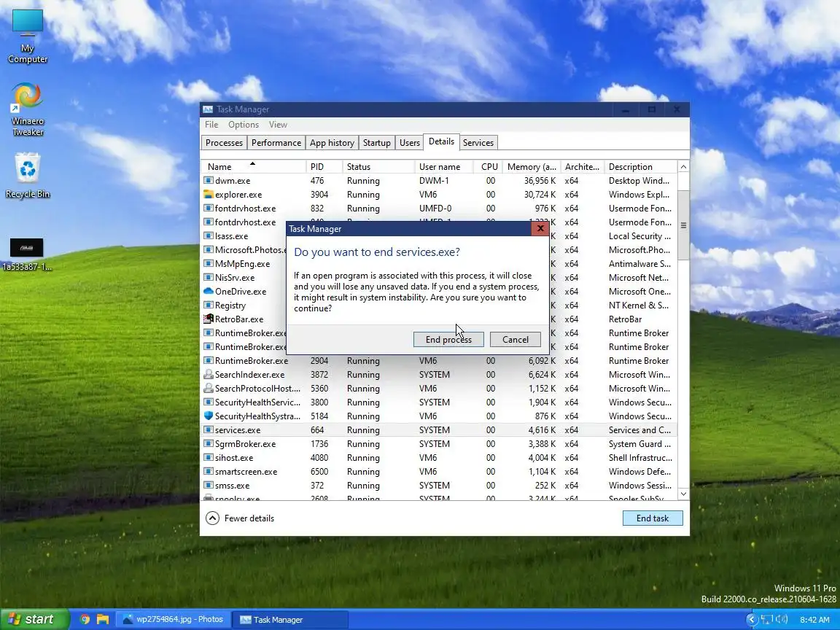The image size is (840, 630).
Task: Sort by the Description column header
Action: click(640, 166)
